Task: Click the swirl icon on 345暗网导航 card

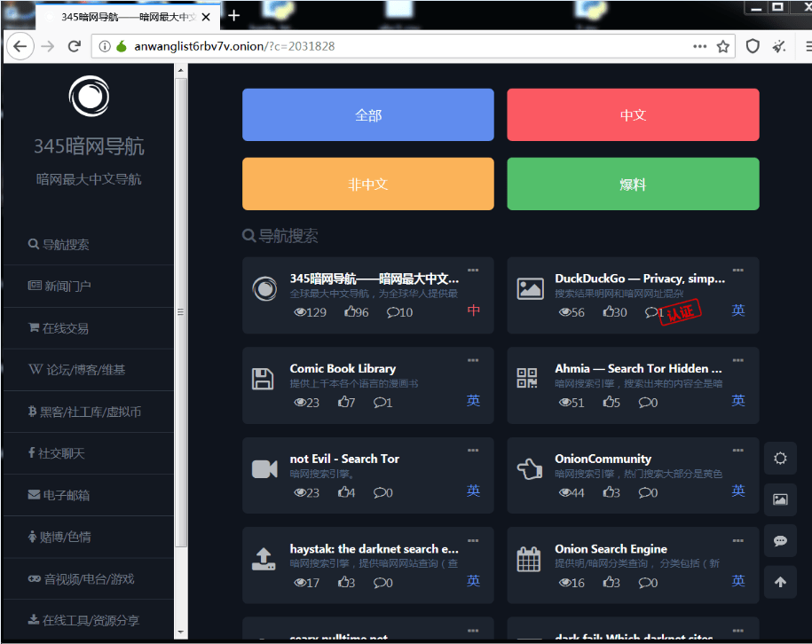Action: click(x=264, y=288)
